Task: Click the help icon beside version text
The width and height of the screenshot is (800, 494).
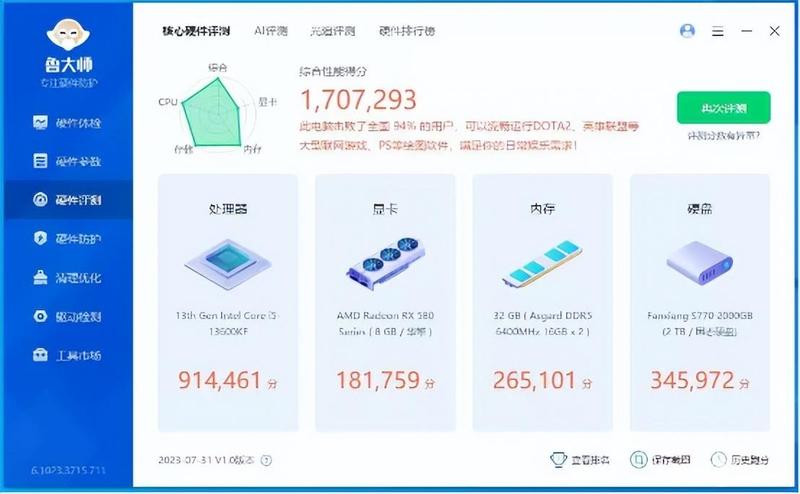Action: (x=266, y=460)
